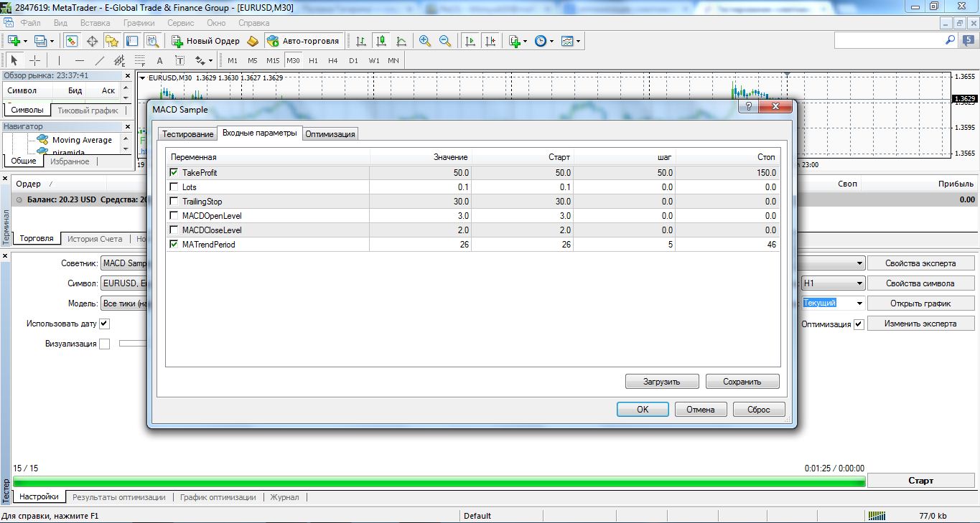Select the trendline drawing tool
Screen dimensions: 980x523
[x=100, y=60]
